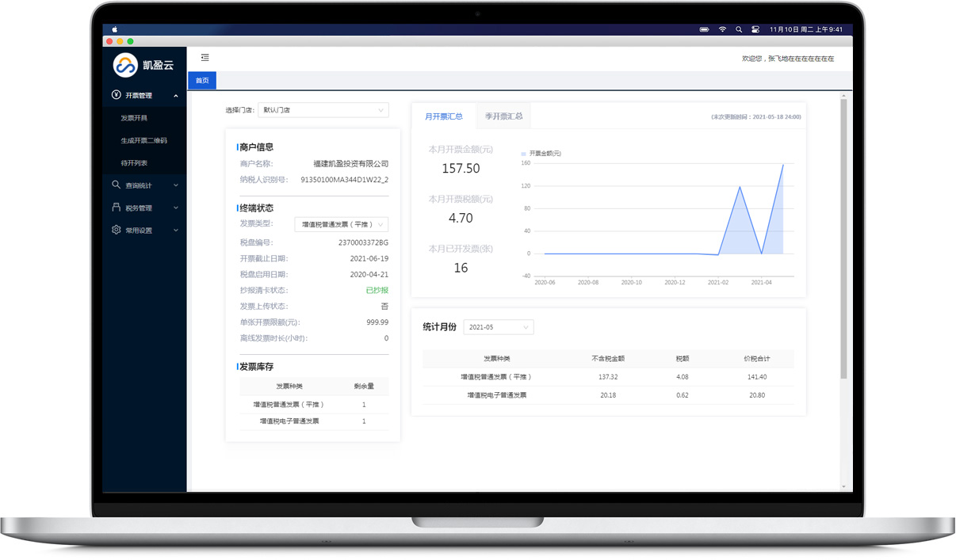The image size is (956, 560).
Task: Open 发票开具 in the sidebar
Action: click(x=134, y=118)
